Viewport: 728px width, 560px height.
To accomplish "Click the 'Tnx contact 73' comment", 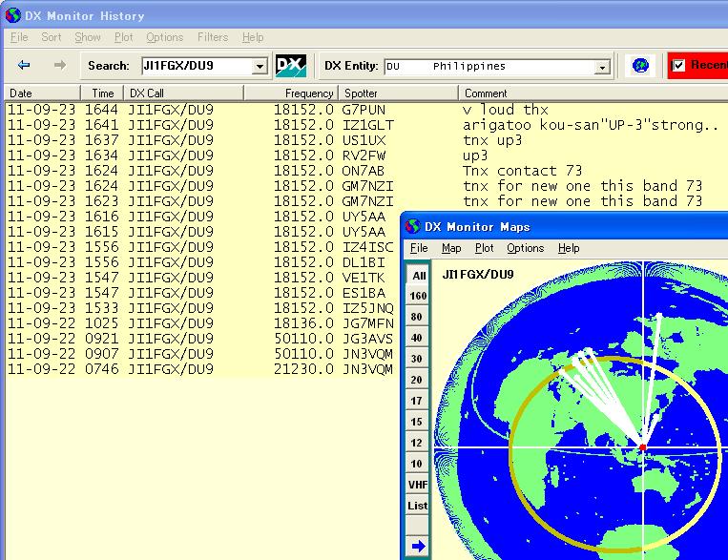I will click(x=522, y=171).
